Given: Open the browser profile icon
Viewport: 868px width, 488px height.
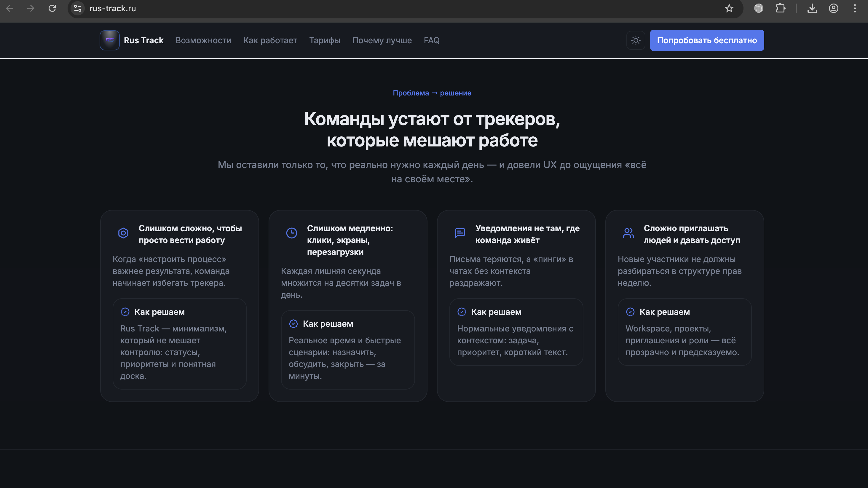Looking at the screenshot, I should [x=834, y=8].
